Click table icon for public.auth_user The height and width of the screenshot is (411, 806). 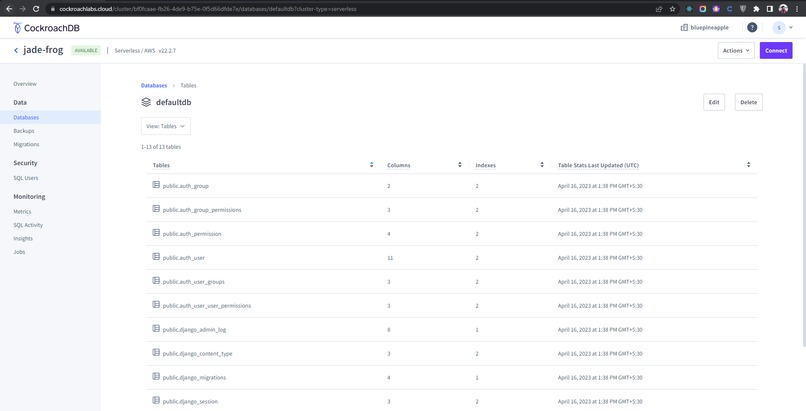tap(156, 257)
